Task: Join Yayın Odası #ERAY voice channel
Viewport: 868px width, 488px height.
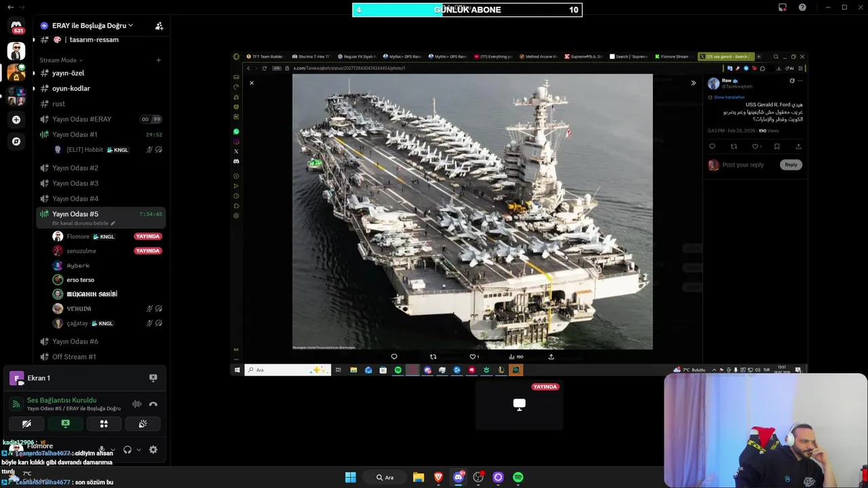Action: (x=101, y=119)
